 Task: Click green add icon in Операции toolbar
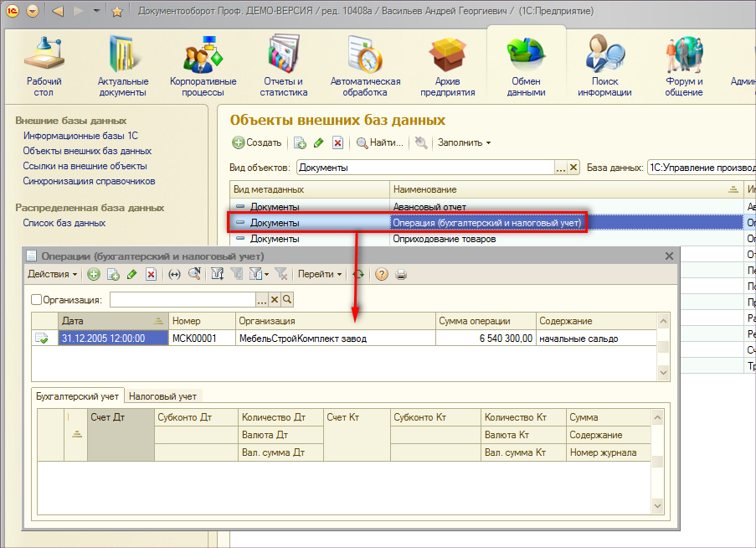point(94,274)
